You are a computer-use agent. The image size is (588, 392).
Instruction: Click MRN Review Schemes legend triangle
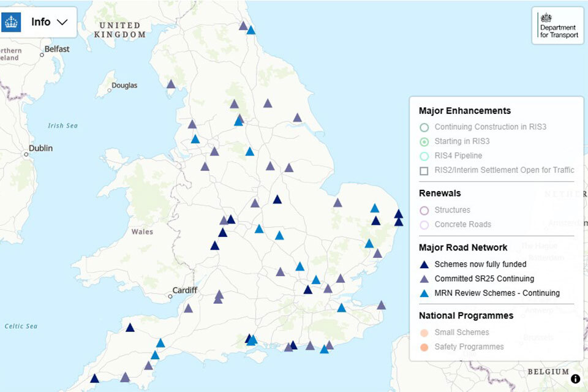424,293
